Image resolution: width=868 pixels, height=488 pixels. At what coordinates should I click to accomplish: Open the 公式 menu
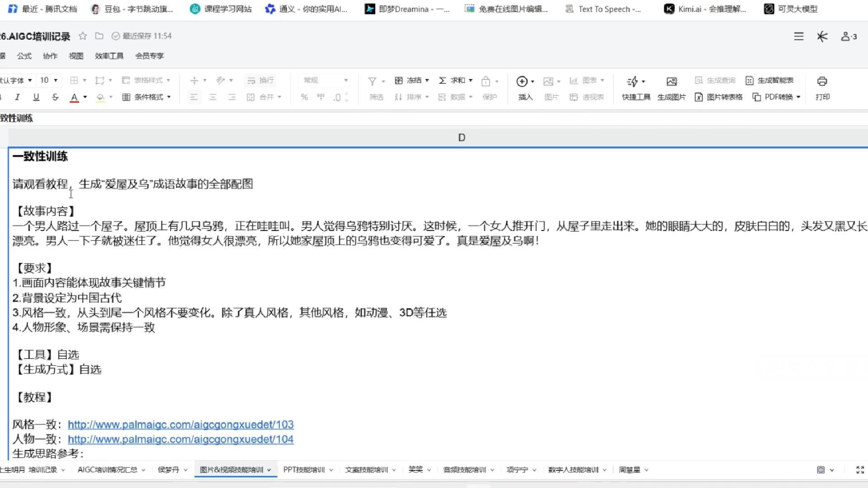point(24,56)
